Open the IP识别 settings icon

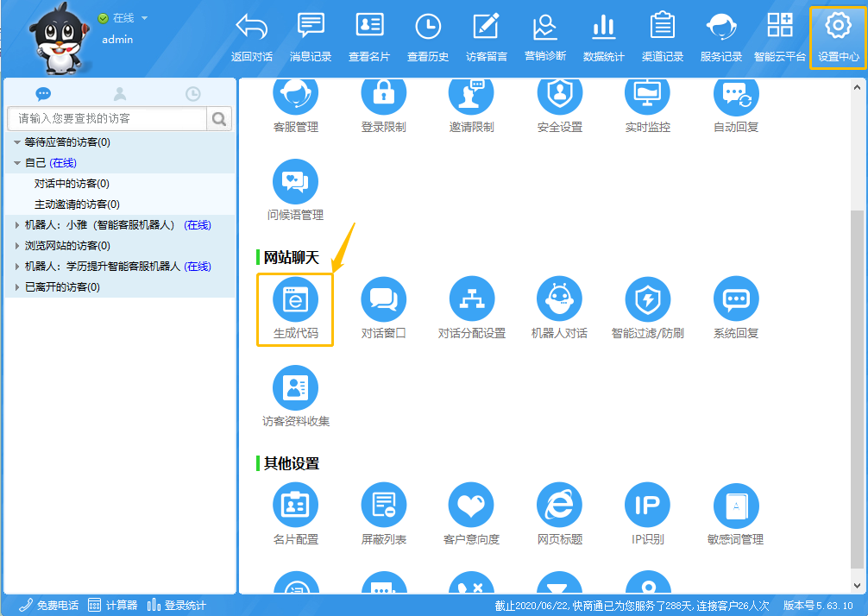(x=647, y=505)
